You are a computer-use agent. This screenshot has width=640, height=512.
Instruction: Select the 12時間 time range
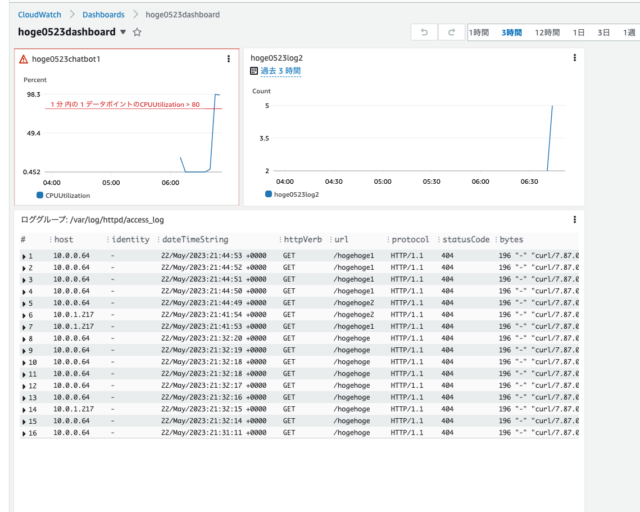(547, 33)
